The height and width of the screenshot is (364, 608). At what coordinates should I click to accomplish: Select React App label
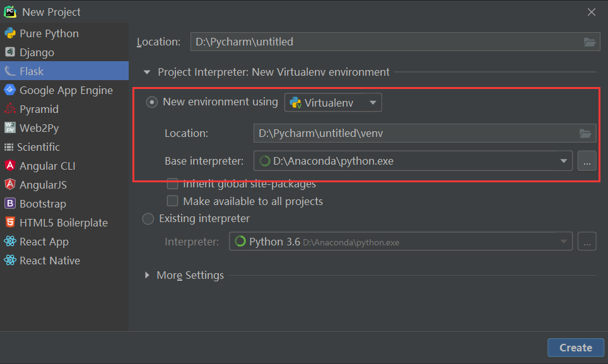44,242
